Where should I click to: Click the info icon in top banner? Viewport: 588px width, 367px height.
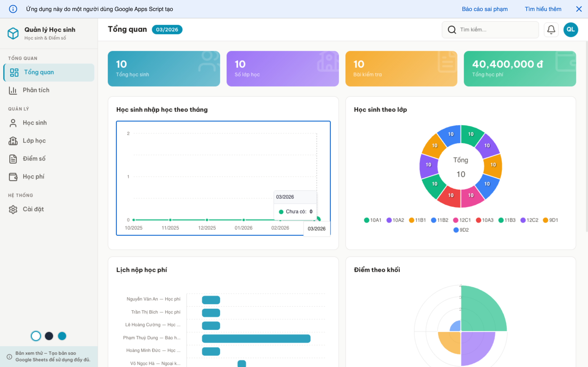13,9
